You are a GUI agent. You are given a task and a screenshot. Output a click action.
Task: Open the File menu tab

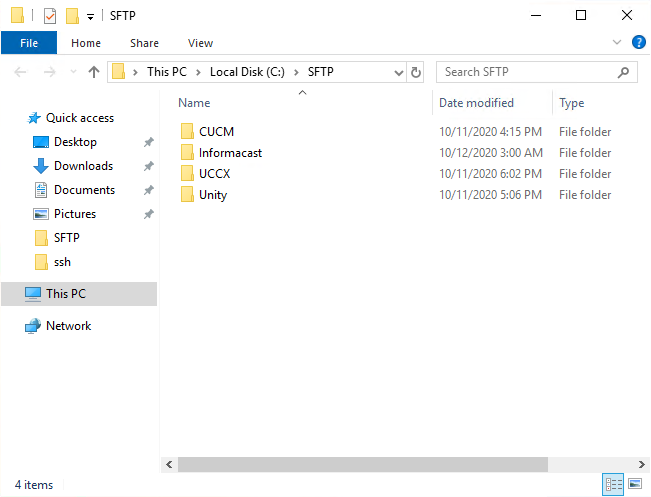29,43
